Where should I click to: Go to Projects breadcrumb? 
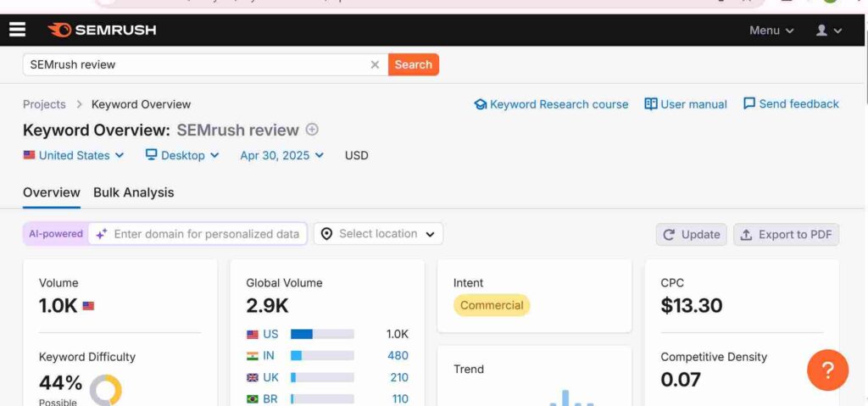coord(44,105)
